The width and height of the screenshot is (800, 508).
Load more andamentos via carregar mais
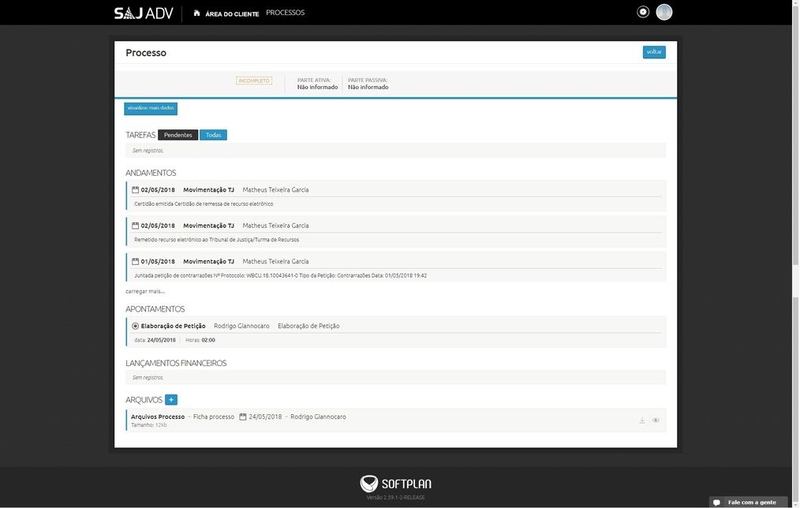tap(144, 290)
